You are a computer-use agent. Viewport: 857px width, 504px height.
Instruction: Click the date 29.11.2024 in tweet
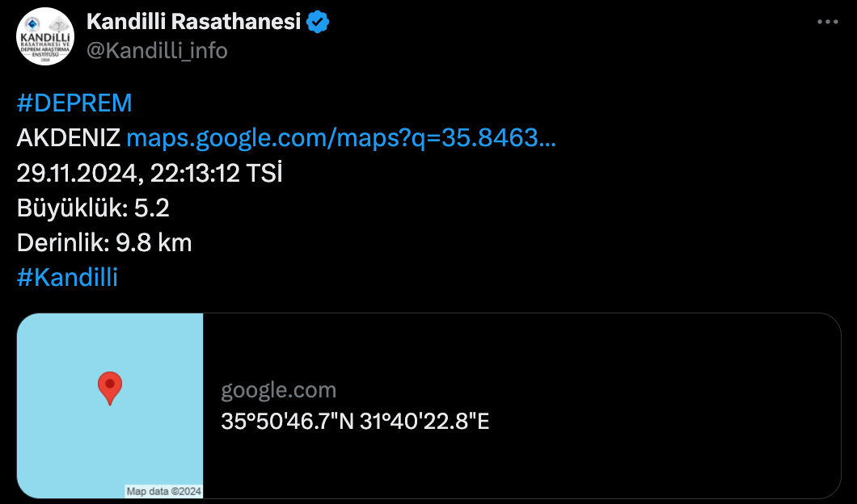(79, 173)
